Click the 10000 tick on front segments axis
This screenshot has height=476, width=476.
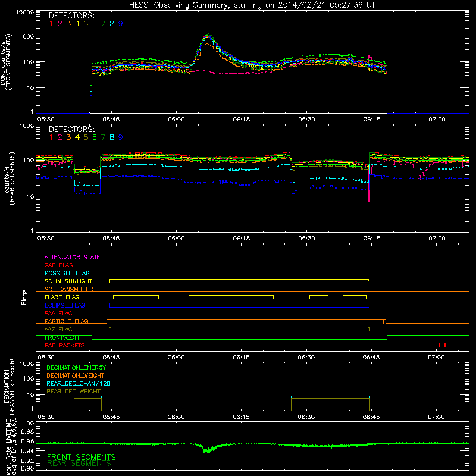pyautogui.click(x=25, y=12)
